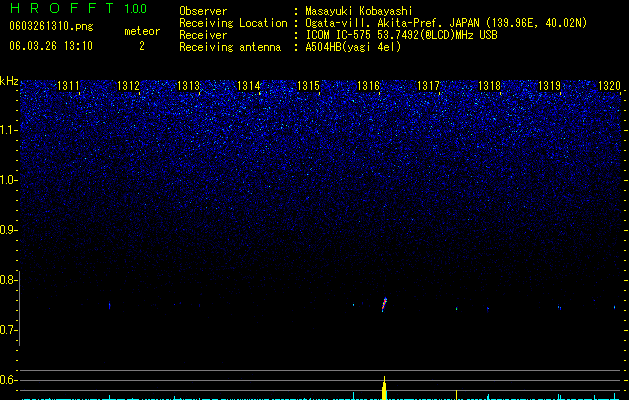Screen dimensions: 629x400
Task: Click the HROFFT 1.0.0 title text
Action: 78,8
